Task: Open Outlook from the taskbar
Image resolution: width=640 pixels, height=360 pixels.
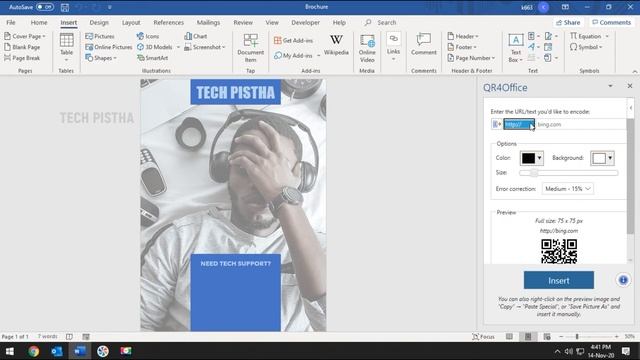Action: pos(56,351)
